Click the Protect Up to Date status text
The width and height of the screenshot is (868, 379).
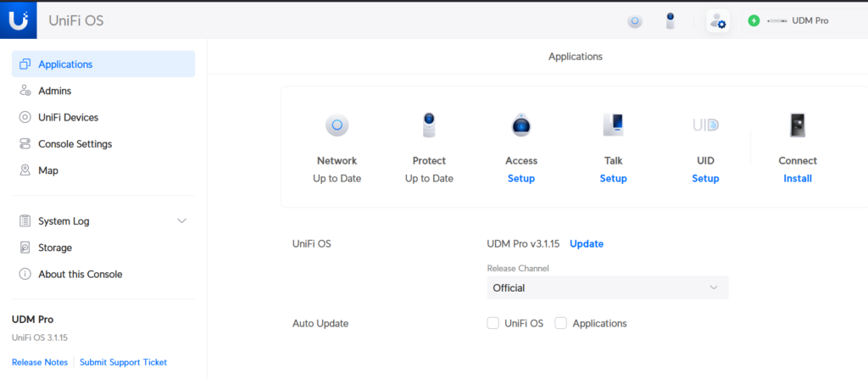[429, 178]
